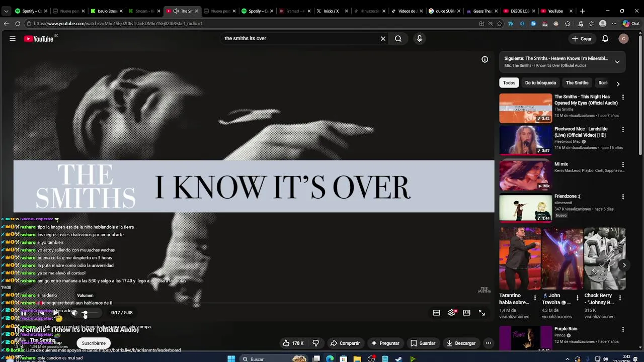Viewport: 644px width, 362px height.
Task: Show video info card icon
Action: 485,59
